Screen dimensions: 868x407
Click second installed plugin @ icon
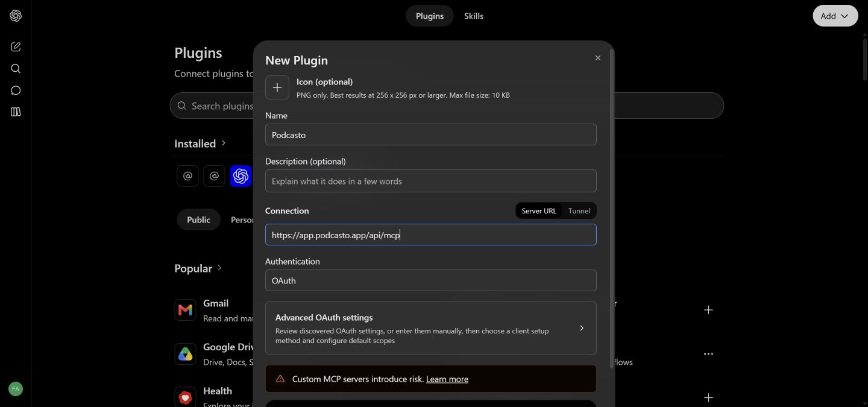214,176
